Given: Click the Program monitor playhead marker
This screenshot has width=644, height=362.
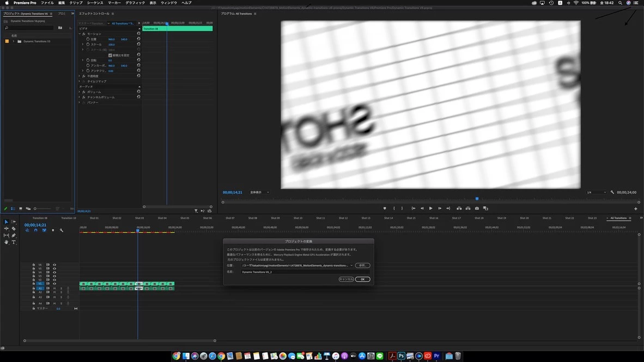Looking at the screenshot, I should pos(477,199).
